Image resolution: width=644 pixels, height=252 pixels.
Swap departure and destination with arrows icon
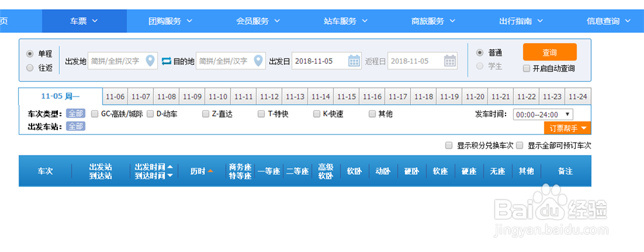click(x=166, y=61)
